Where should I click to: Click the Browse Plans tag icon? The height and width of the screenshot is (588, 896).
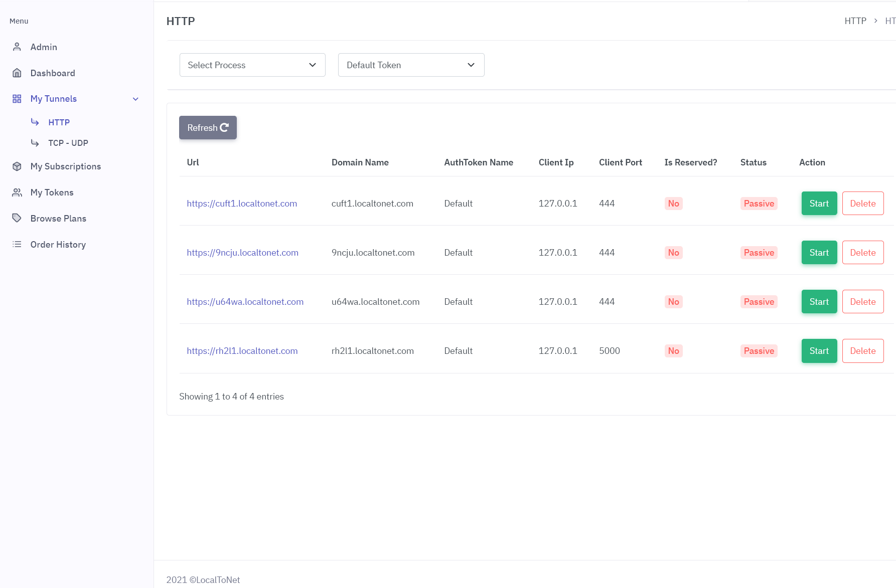pyautogui.click(x=17, y=218)
